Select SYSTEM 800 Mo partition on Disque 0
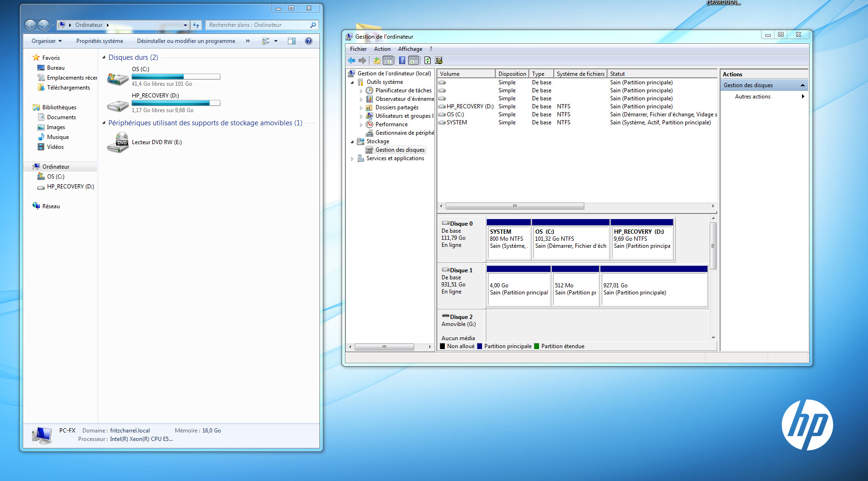Viewport: 868px width, 481px height. [508, 239]
